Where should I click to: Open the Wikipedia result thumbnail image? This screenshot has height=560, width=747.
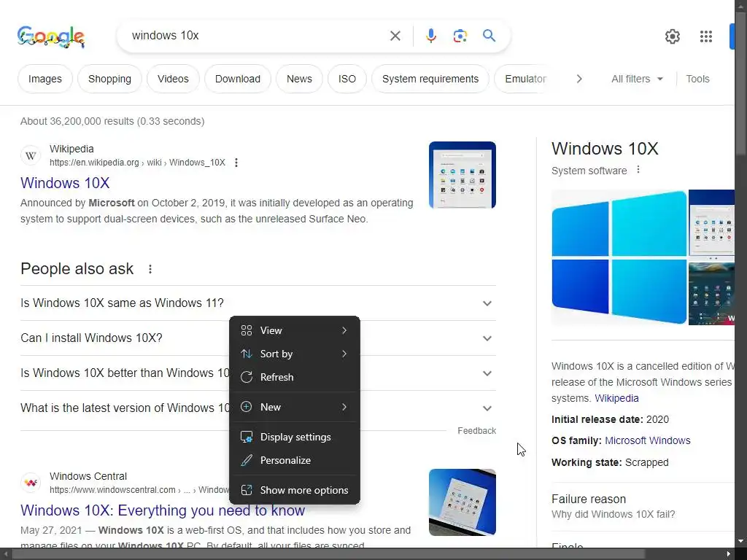coord(462,175)
